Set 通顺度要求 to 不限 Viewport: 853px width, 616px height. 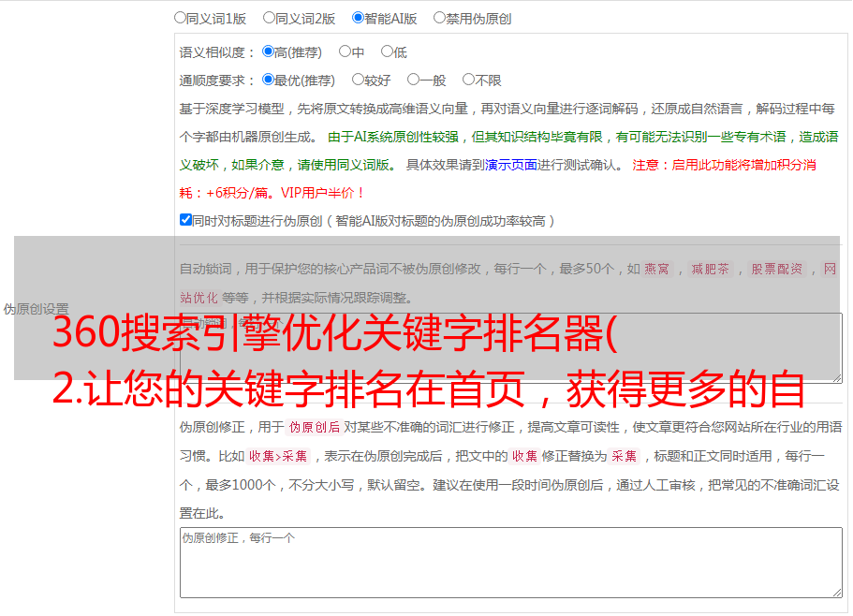(x=468, y=80)
